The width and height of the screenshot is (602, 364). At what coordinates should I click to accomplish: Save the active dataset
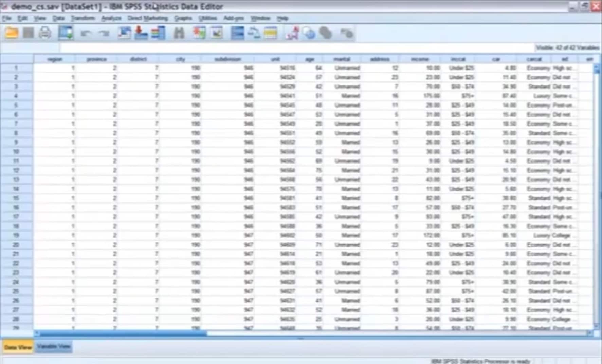pos(29,33)
